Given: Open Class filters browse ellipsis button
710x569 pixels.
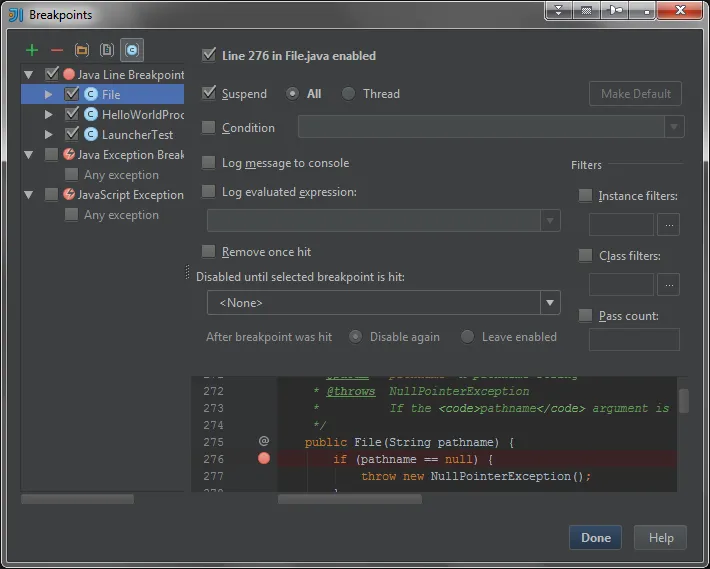Looking at the screenshot, I should [669, 284].
